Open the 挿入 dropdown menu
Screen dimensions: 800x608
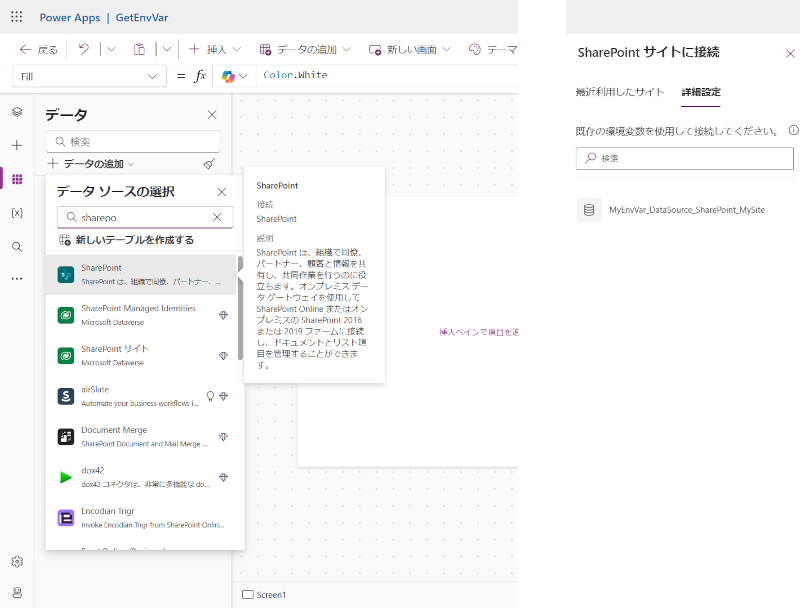point(214,49)
